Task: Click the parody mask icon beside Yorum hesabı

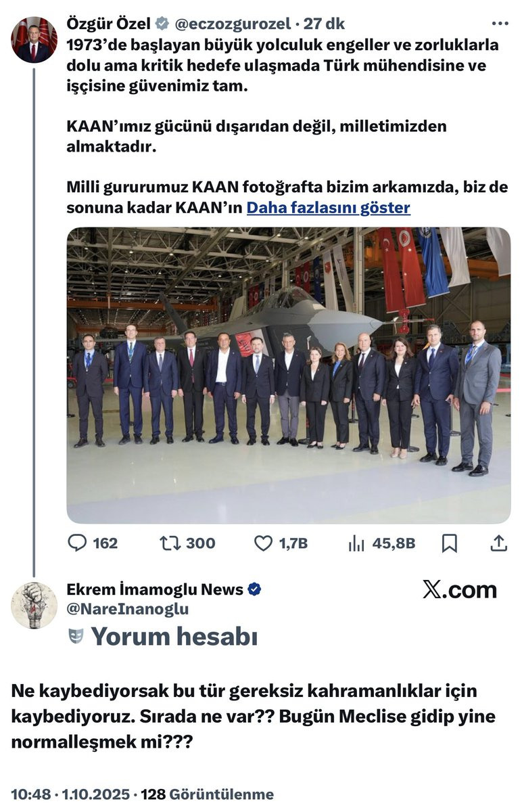Action: click(x=76, y=636)
